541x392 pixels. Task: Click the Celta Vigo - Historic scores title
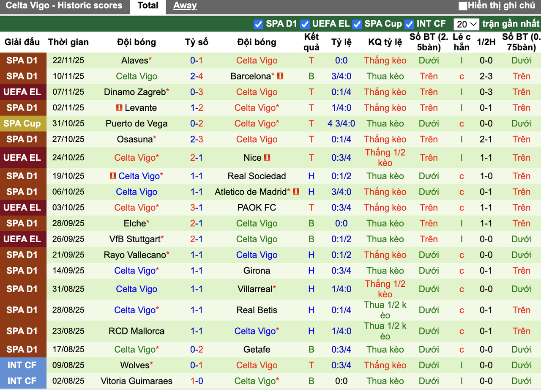(x=64, y=6)
